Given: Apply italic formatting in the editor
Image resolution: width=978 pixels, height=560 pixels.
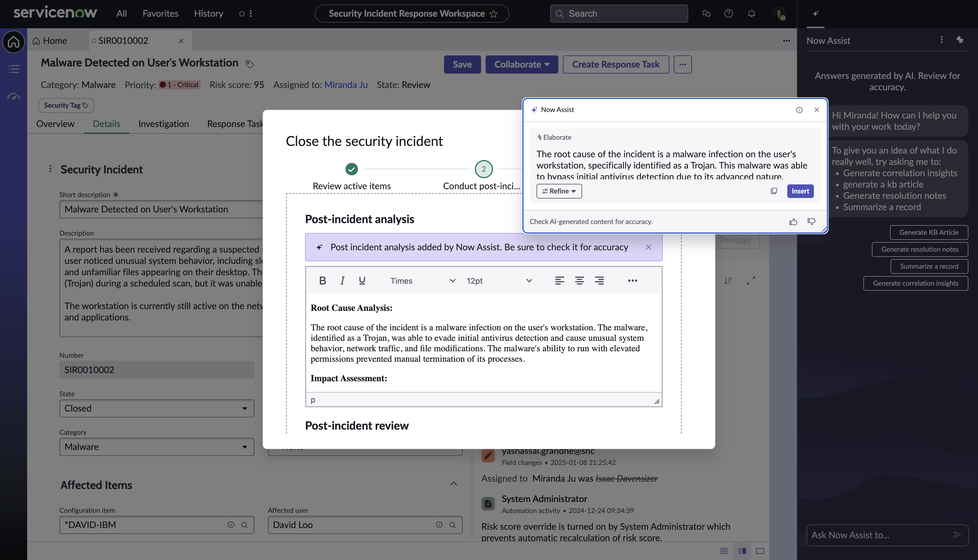Looking at the screenshot, I should pos(342,281).
